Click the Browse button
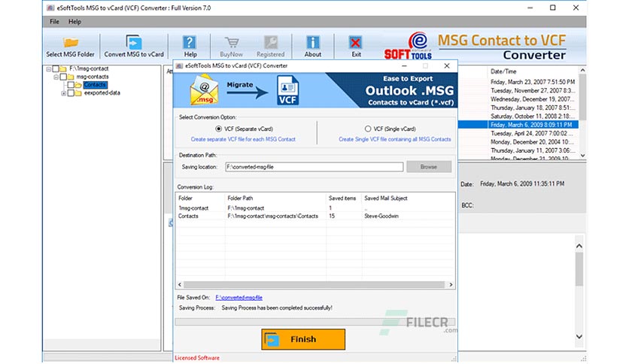Viewport: 629px width, 364px height. pos(429,167)
